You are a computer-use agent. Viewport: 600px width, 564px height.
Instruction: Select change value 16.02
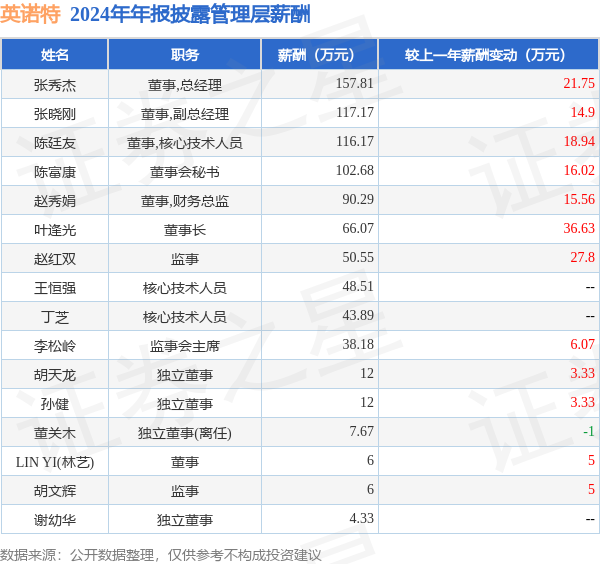pos(579,170)
